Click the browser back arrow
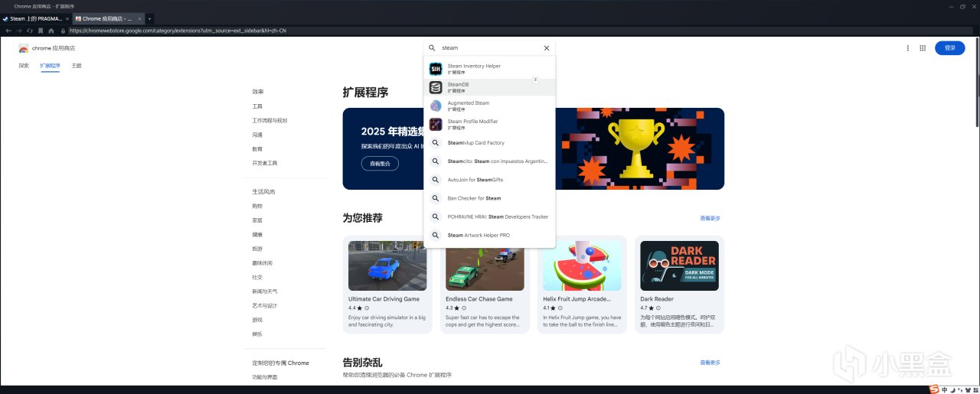The image size is (980, 394). pos(8,31)
